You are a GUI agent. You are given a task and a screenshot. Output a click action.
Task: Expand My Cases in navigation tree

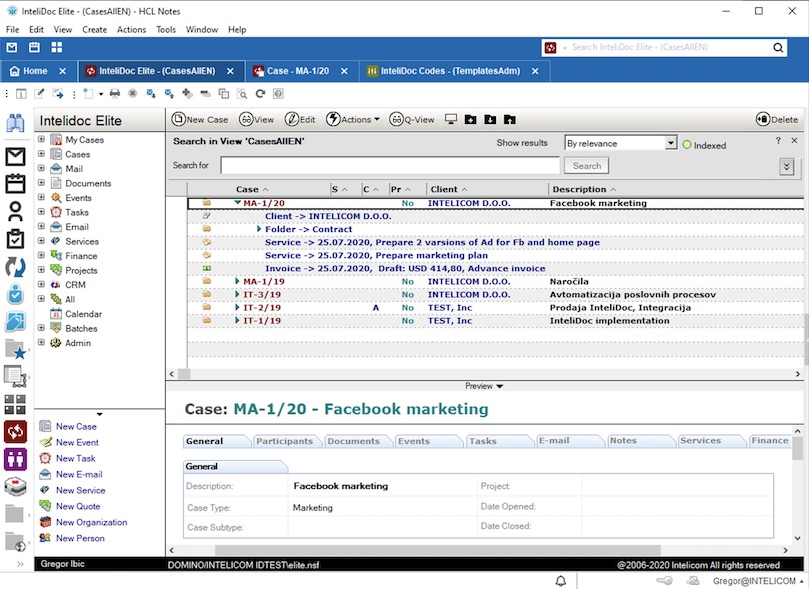tap(41, 139)
